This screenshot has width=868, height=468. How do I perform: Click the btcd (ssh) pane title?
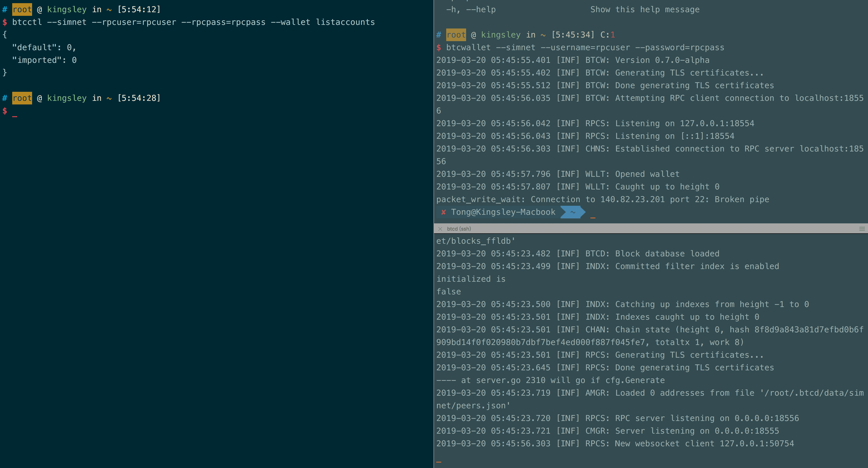point(459,229)
